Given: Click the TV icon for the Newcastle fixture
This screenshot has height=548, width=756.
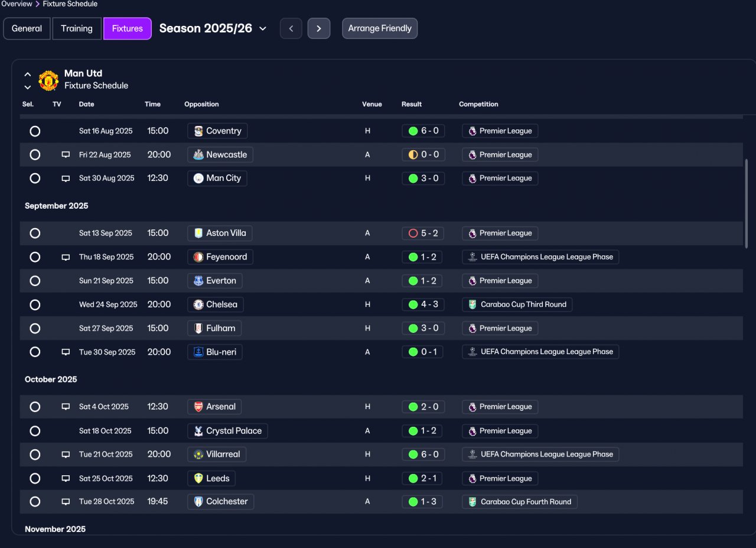Looking at the screenshot, I should [66, 155].
